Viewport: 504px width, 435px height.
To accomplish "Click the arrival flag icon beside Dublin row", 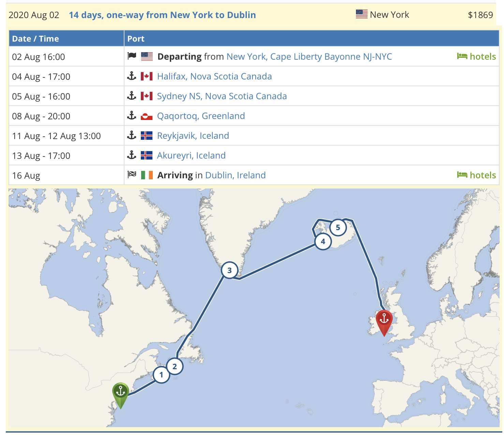I will click(132, 175).
